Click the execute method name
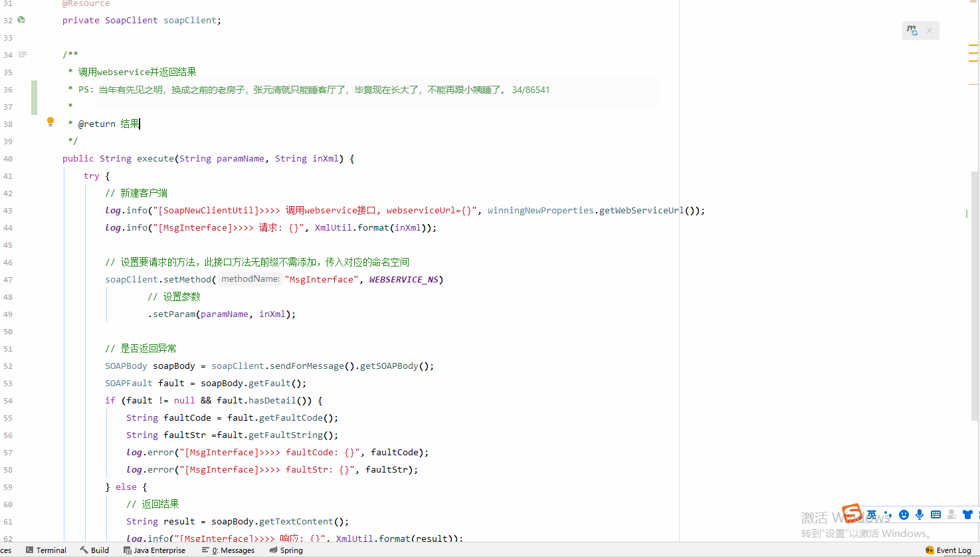 155,158
